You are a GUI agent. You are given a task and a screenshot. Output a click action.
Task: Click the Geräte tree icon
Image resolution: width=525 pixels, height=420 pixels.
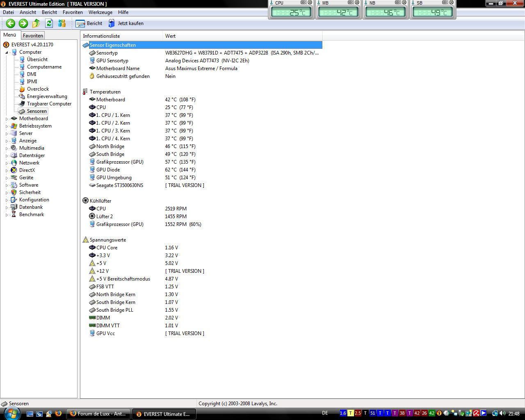tap(14, 178)
